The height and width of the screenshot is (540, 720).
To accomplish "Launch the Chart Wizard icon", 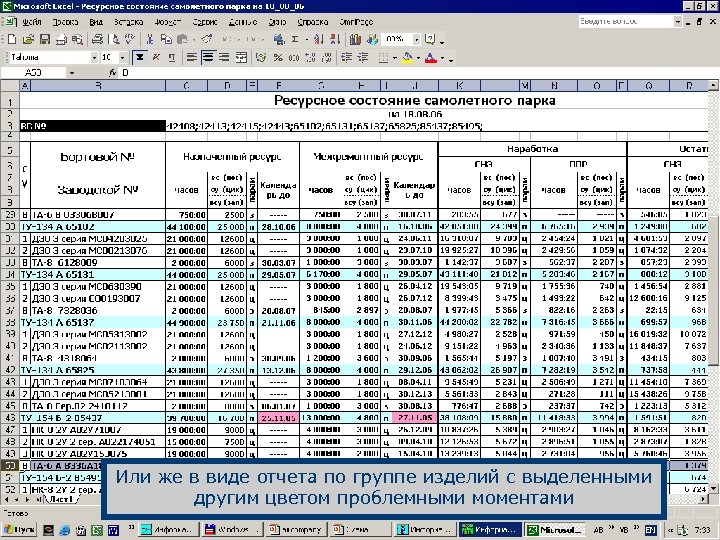I will tap(355, 39).
